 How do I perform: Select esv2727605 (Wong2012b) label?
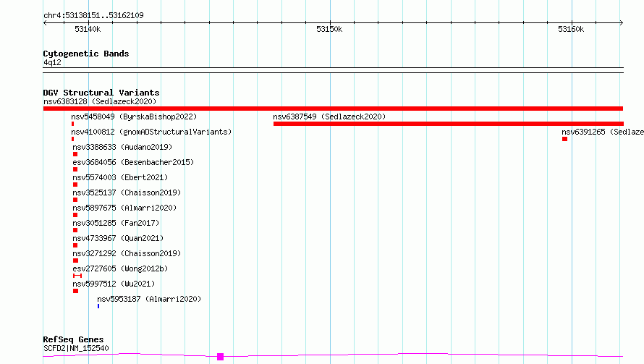120,268
